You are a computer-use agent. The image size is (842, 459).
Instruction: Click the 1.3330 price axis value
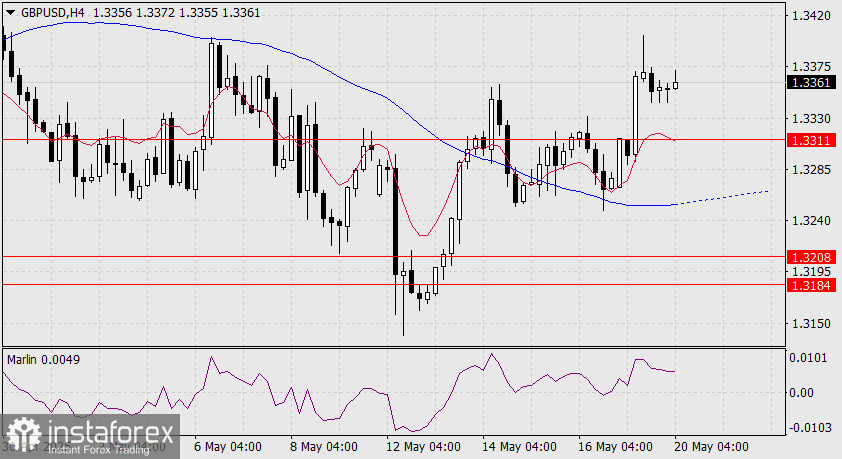click(811, 118)
